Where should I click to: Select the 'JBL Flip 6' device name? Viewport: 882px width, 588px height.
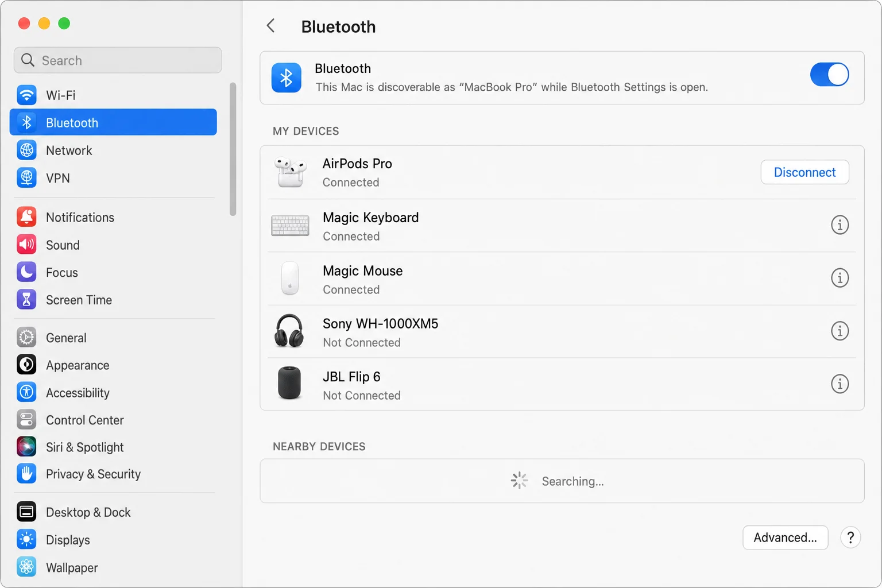click(x=351, y=377)
